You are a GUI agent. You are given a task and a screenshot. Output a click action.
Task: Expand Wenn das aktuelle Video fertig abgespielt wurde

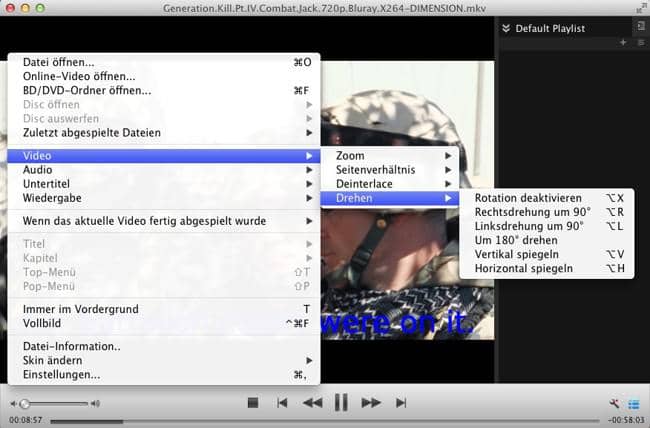click(x=164, y=221)
